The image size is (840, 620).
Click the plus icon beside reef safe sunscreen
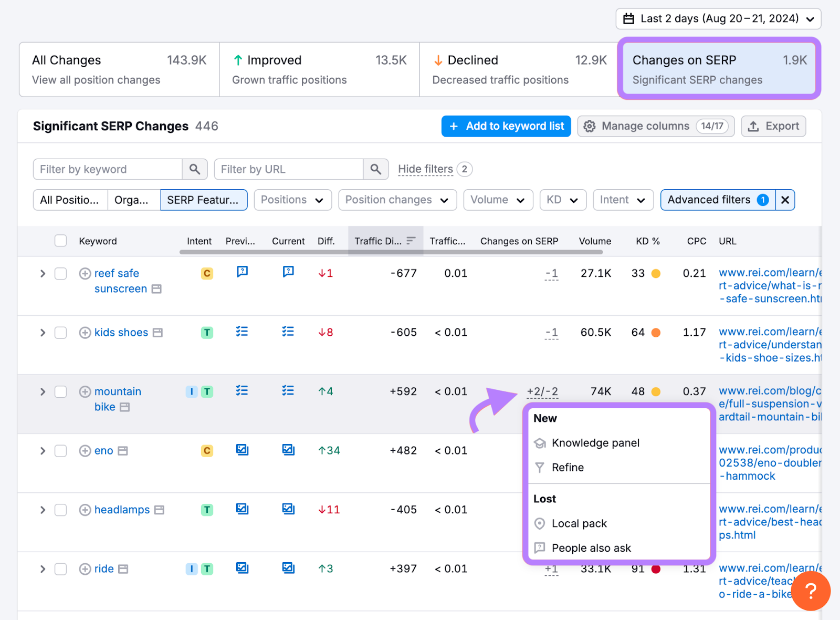(x=85, y=274)
